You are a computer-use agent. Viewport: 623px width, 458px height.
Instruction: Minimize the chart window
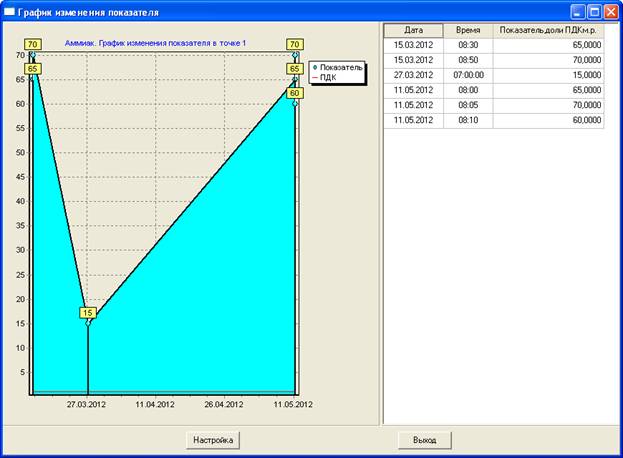(577, 12)
